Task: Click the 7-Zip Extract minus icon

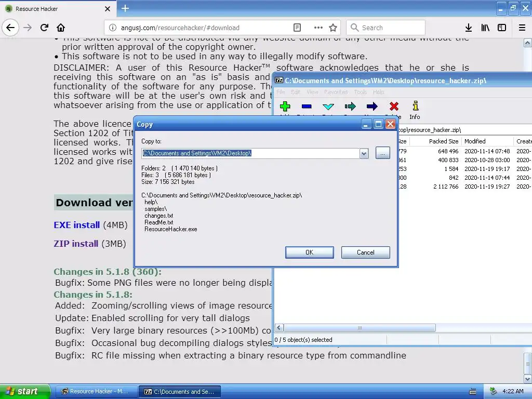Action: pos(307,107)
